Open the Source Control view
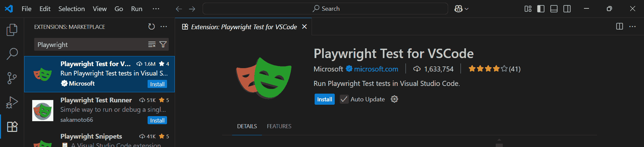644x147 pixels. click(x=12, y=78)
